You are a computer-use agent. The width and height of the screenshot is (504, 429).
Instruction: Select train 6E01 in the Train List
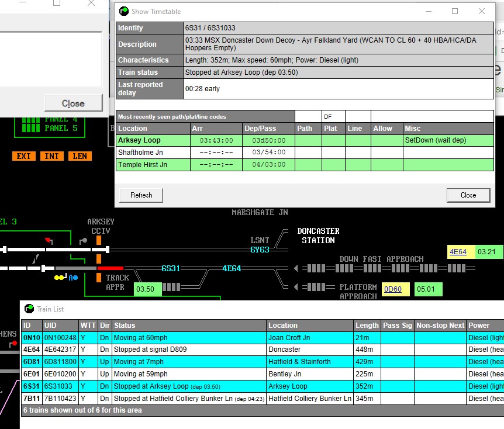pos(263,373)
